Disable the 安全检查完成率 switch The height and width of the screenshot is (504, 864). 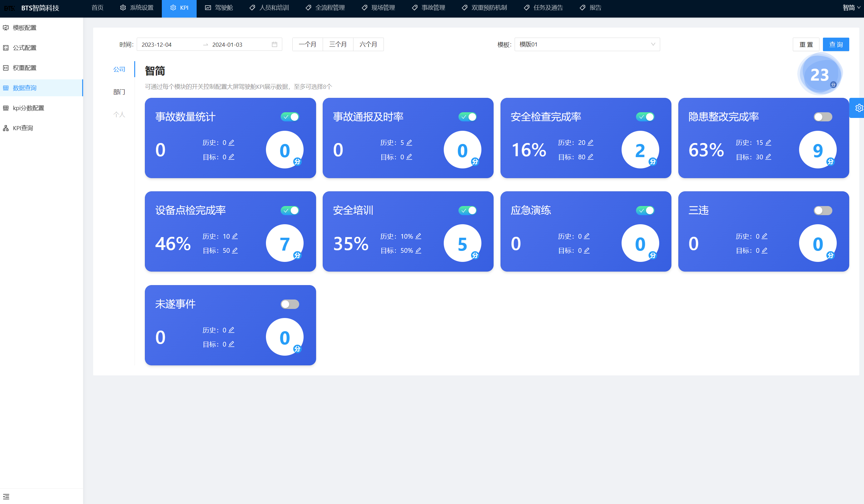point(645,117)
